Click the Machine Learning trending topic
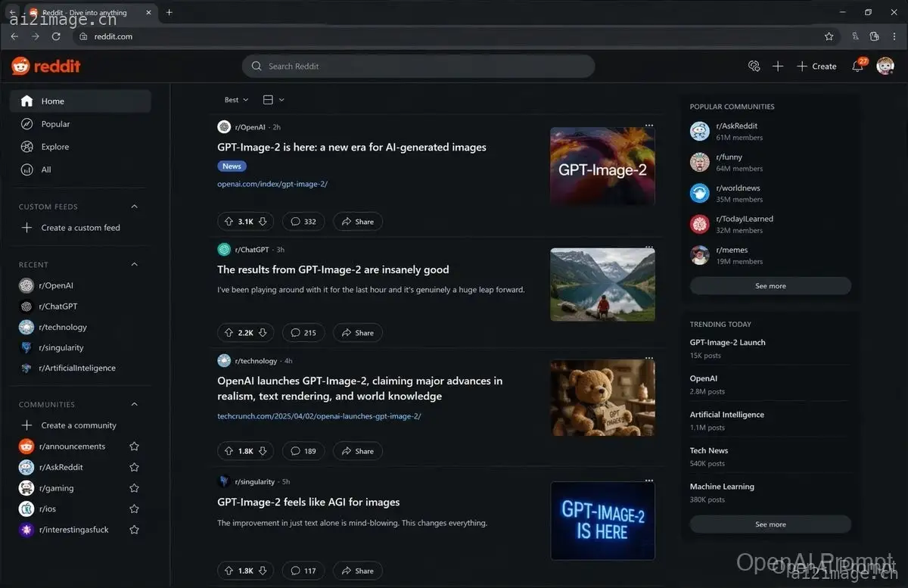 point(722,487)
